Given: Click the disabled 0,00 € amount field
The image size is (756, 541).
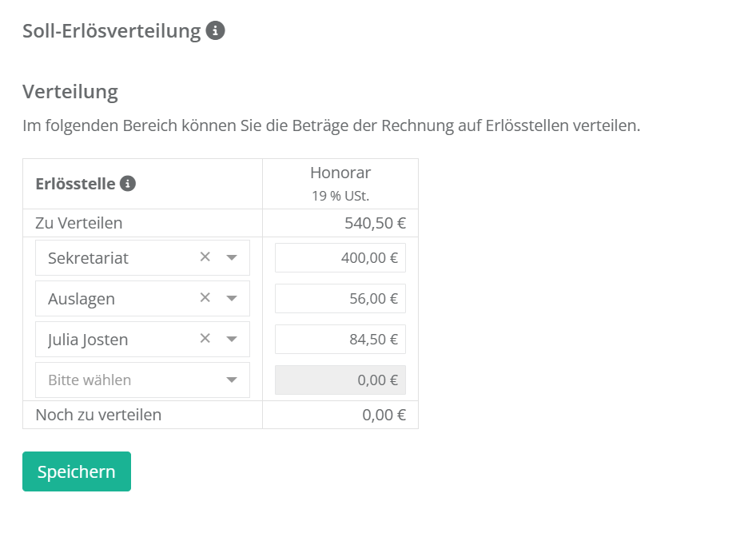Looking at the screenshot, I should (x=340, y=380).
